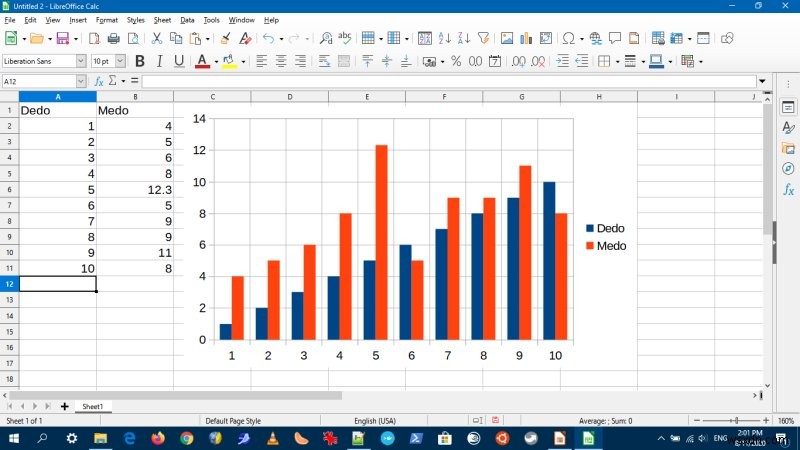Toggle Wrap Text icon
This screenshot has width=800, height=450.
[x=324, y=61]
